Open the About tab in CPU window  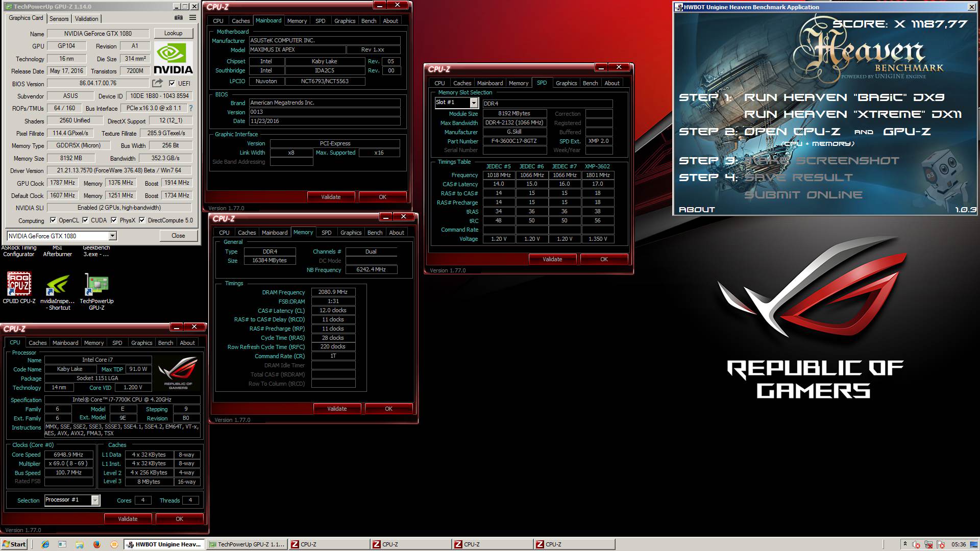[x=187, y=343]
